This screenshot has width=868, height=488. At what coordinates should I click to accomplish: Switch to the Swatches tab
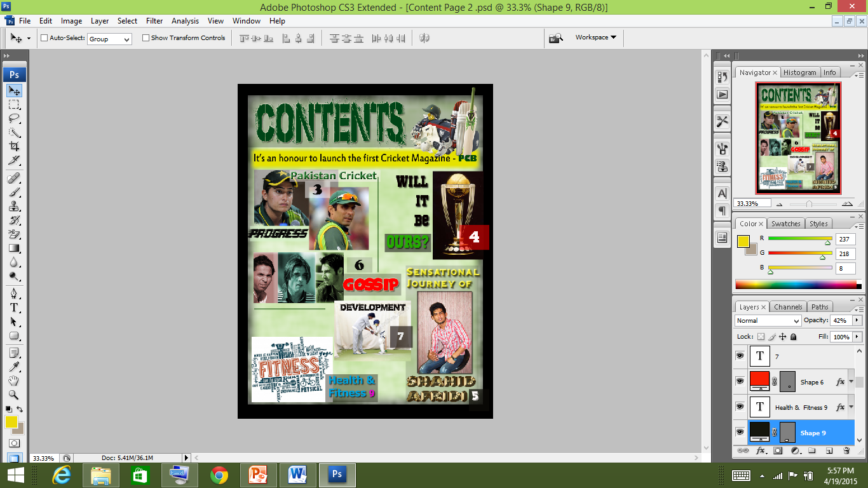(x=786, y=224)
